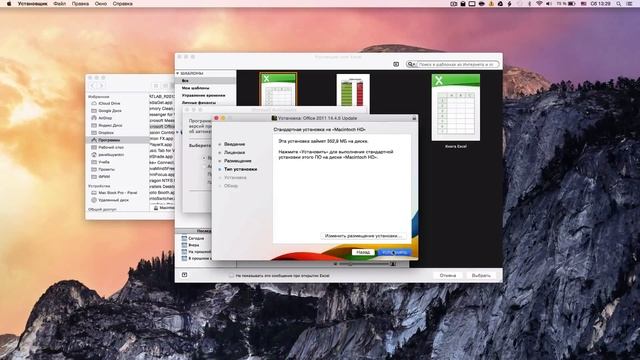Click the keyboard language flag icon
Screen dimensions: 640x360
[584, 4]
